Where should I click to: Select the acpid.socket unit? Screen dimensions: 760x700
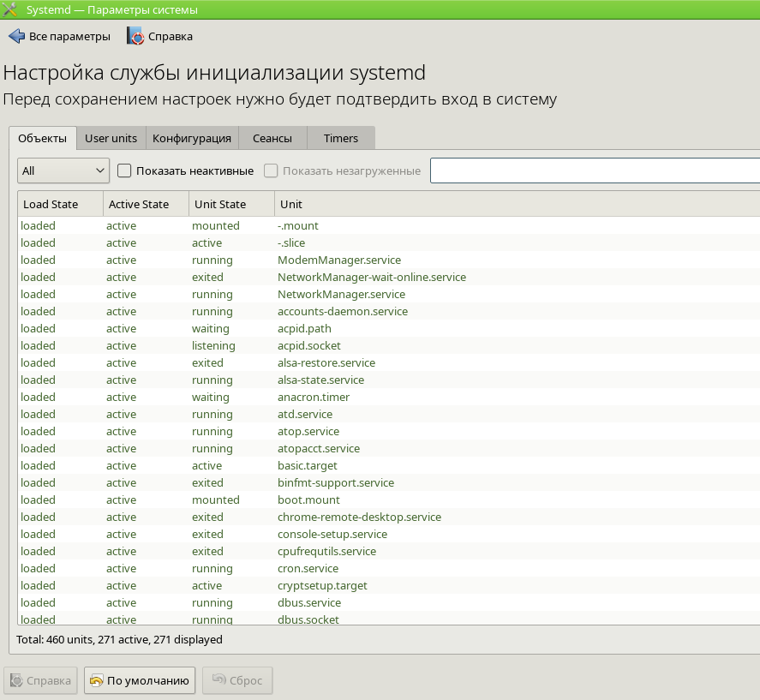click(x=389, y=345)
